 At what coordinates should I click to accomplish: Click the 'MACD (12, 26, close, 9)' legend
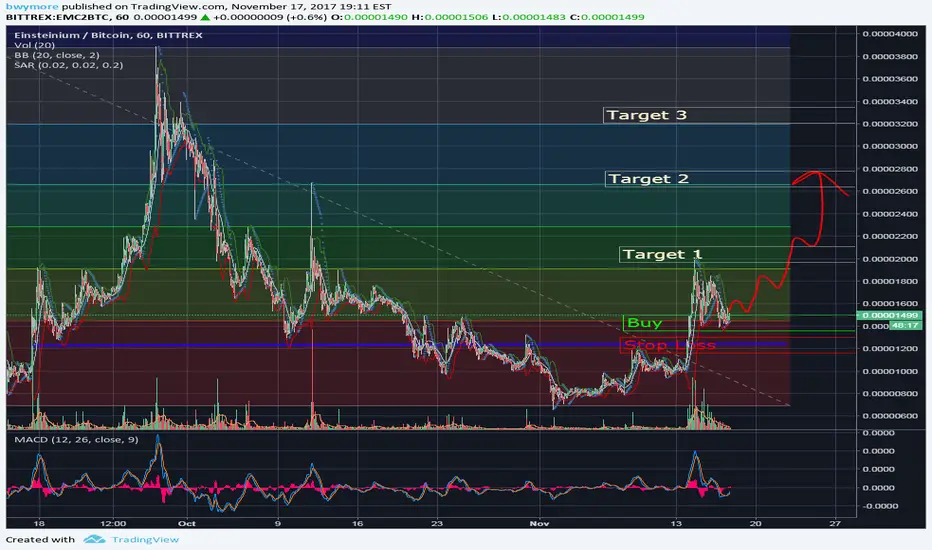coord(76,439)
